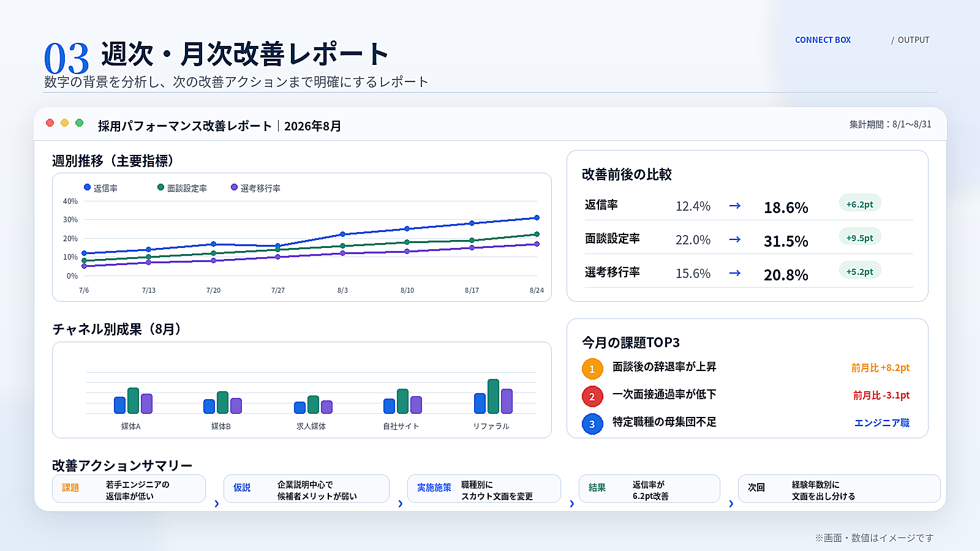The image size is (980, 551).
Task: Click the +6.2pt improvement badge
Action: coord(860,204)
